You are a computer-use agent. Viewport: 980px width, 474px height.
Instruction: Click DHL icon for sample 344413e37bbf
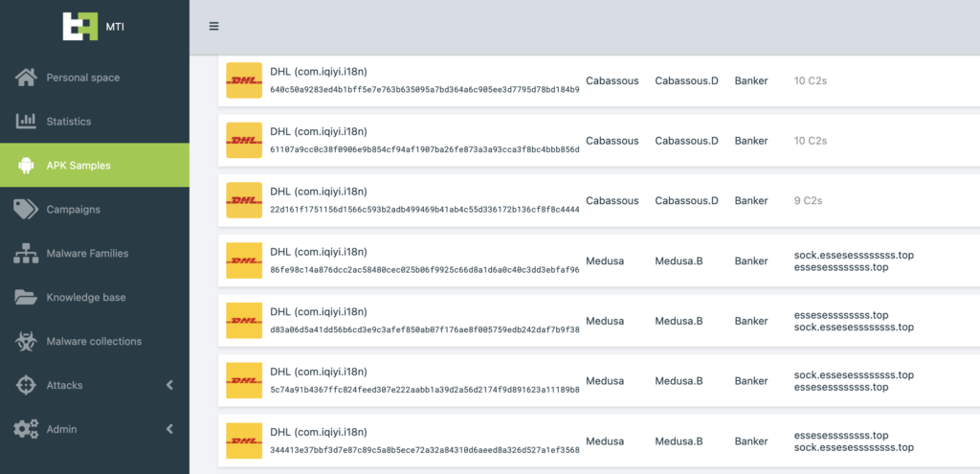[x=244, y=440]
